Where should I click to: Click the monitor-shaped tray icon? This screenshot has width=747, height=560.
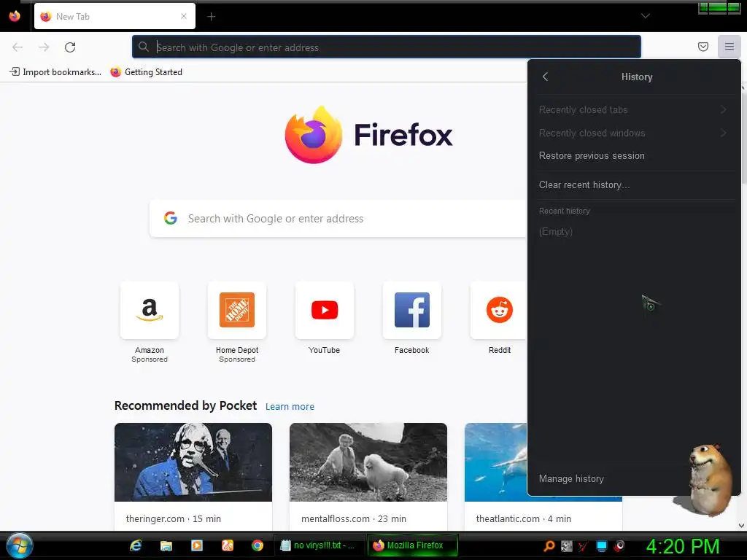602,545
